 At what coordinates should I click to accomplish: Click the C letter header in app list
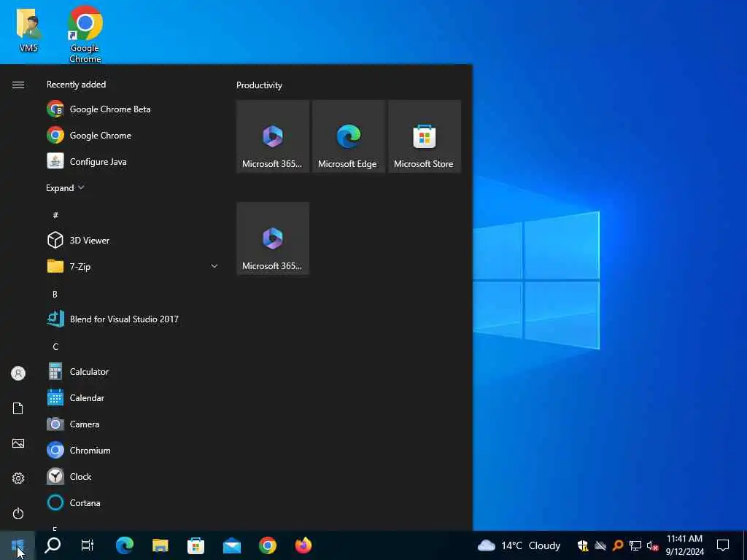pyautogui.click(x=55, y=346)
